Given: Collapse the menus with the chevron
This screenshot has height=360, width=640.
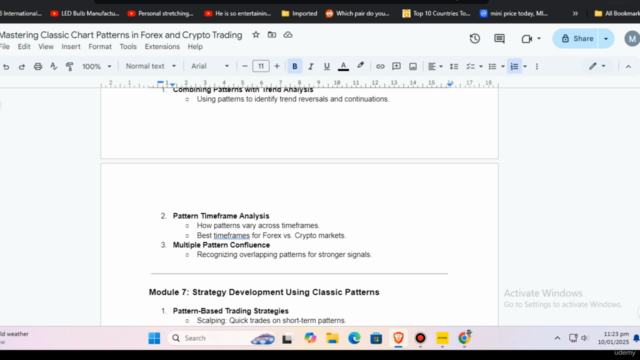Looking at the screenshot, I should [x=628, y=67].
